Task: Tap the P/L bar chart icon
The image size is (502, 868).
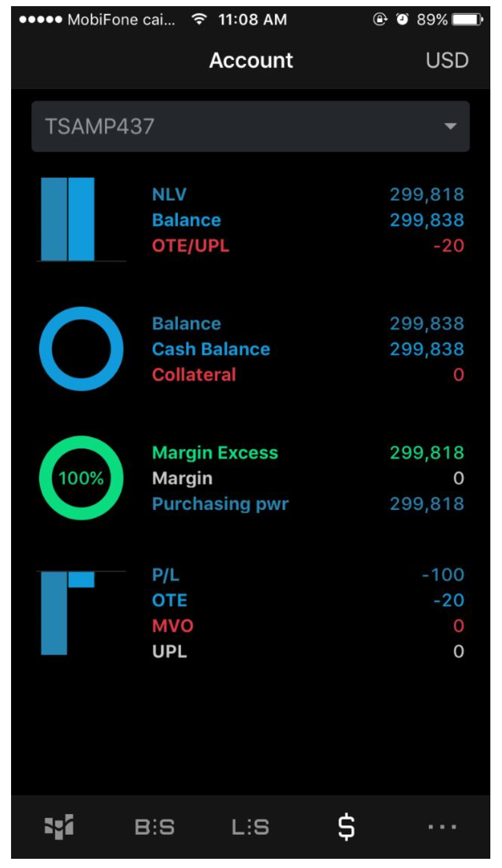Action: 68,612
